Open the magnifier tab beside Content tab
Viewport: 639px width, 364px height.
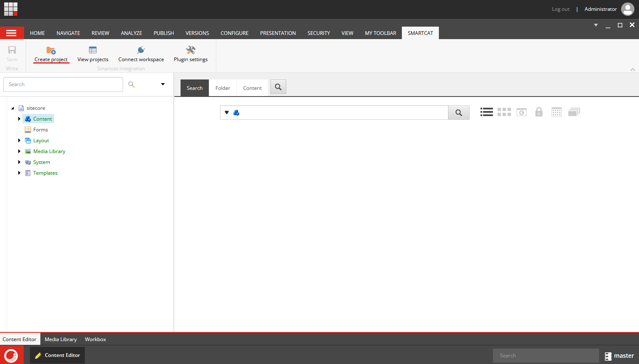tap(278, 87)
